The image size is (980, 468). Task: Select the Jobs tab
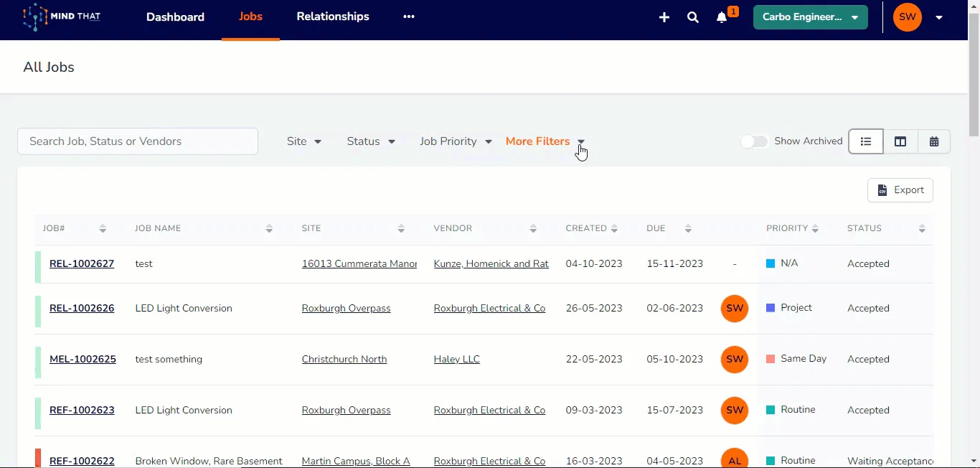(250, 17)
